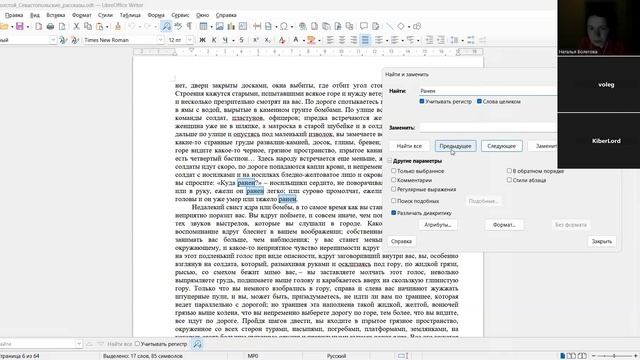The image size is (640, 360).
Task: Collapse 'Другие параметры' expander
Action: (389, 161)
